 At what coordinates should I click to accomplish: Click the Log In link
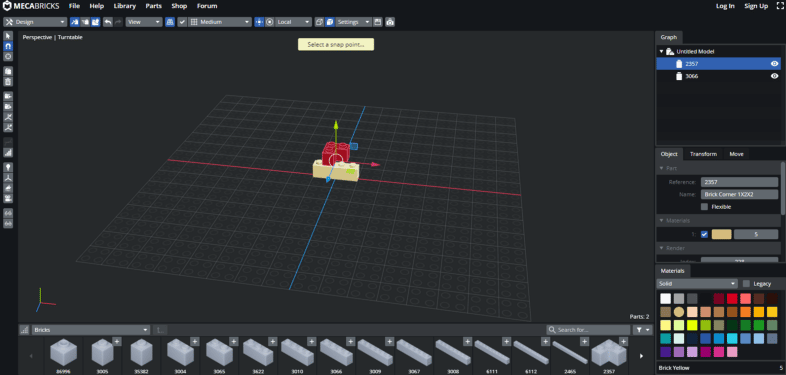(x=725, y=6)
